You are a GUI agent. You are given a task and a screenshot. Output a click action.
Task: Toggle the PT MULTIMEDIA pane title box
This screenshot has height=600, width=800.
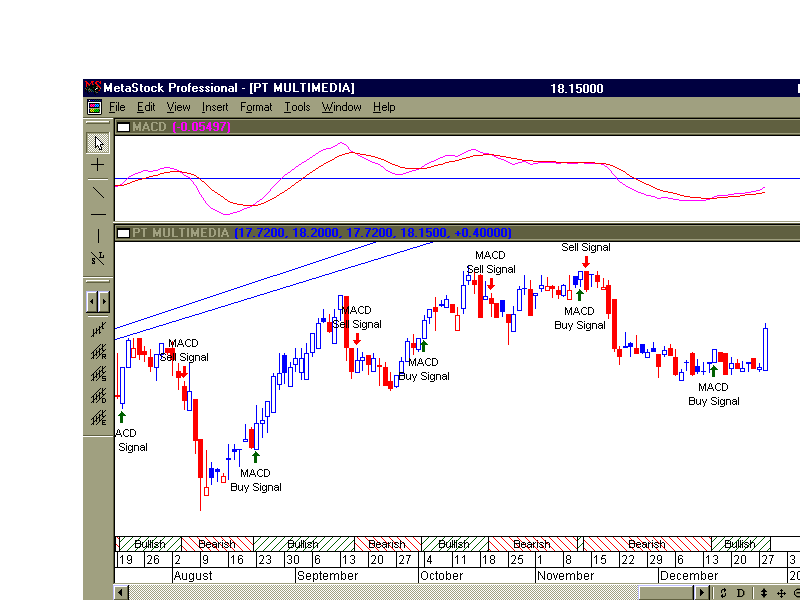[124, 232]
